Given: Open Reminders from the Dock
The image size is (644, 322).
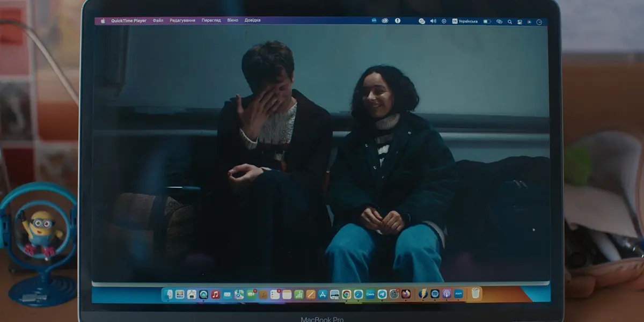Looking at the screenshot, I should (275, 294).
